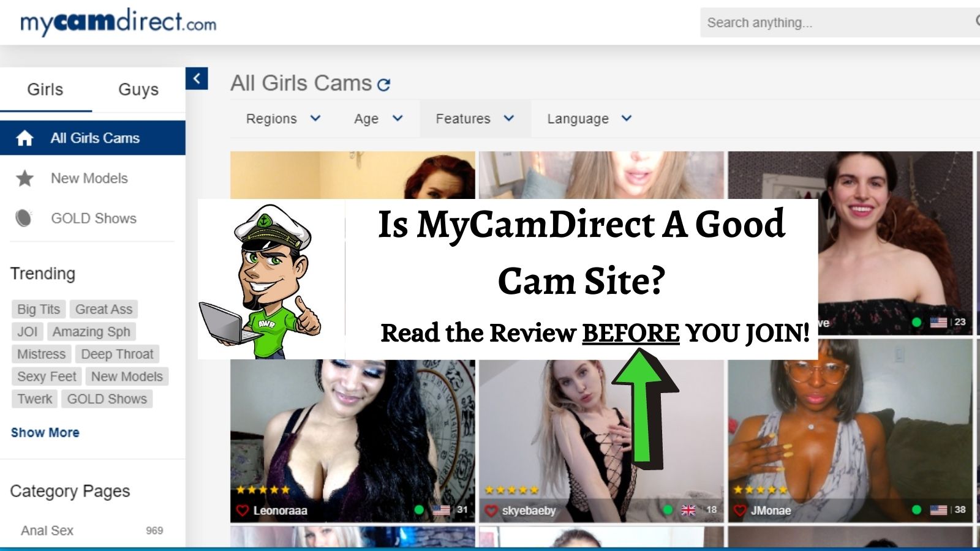Screen dimensions: 980x551
Task: Click the Search anything input field
Action: pyautogui.click(x=833, y=23)
